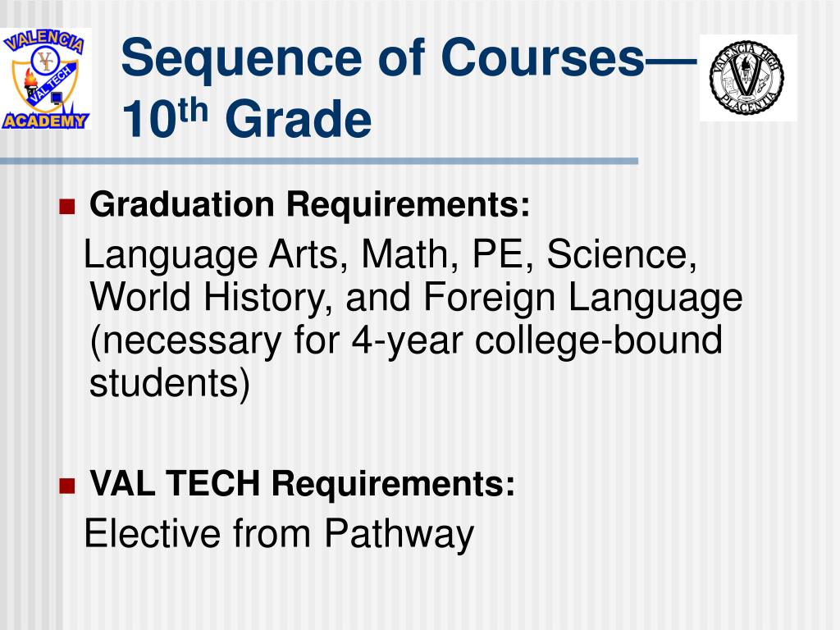Screen dimensions: 840x630
Task: Click the 'Graduation Requirements:' heading
Action: [309, 204]
